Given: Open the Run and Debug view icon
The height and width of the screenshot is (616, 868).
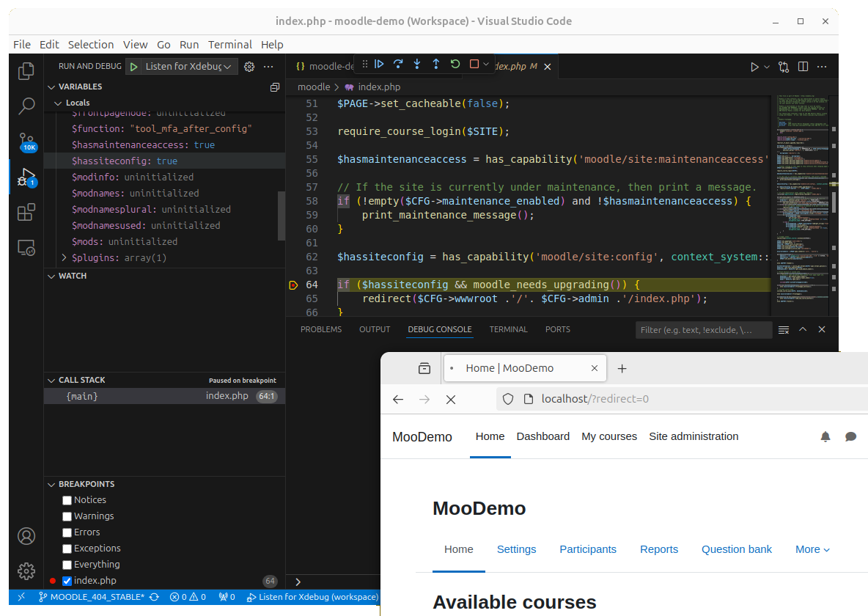Looking at the screenshot, I should coord(26,177).
